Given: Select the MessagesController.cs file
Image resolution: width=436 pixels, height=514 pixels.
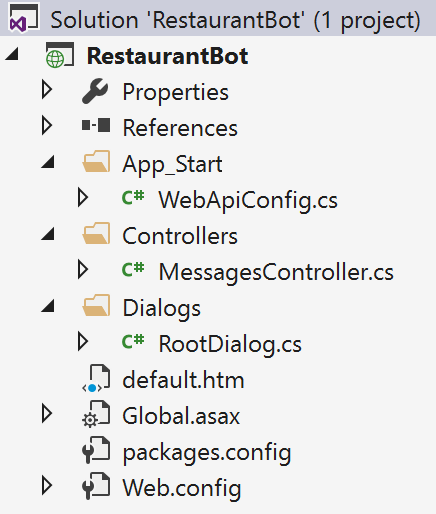Looking at the screenshot, I should (276, 272).
